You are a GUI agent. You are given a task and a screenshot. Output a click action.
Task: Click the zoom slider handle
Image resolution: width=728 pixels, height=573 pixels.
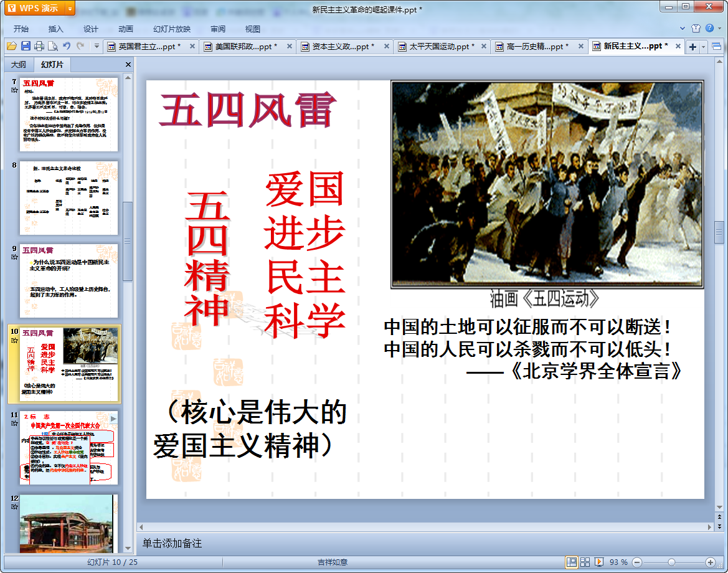point(671,562)
